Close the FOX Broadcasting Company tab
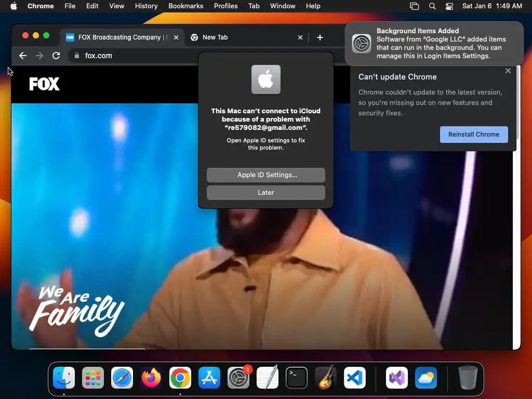This screenshot has height=399, width=532. (x=176, y=37)
